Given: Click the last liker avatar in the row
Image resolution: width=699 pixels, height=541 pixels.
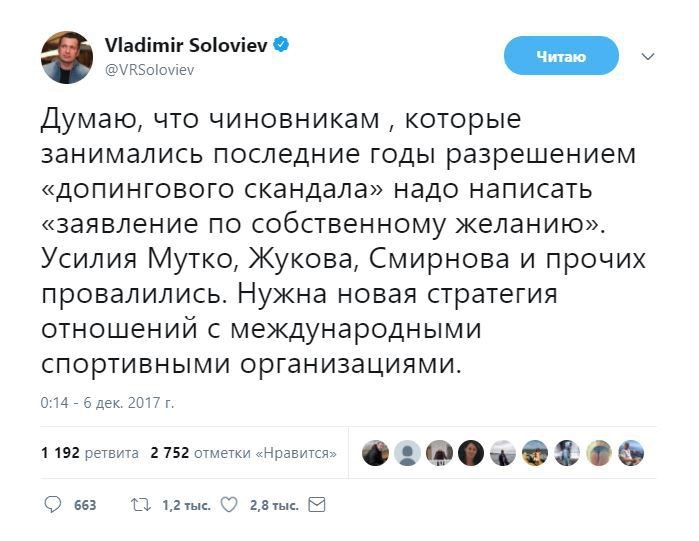Looking at the screenshot, I should click(x=631, y=453).
